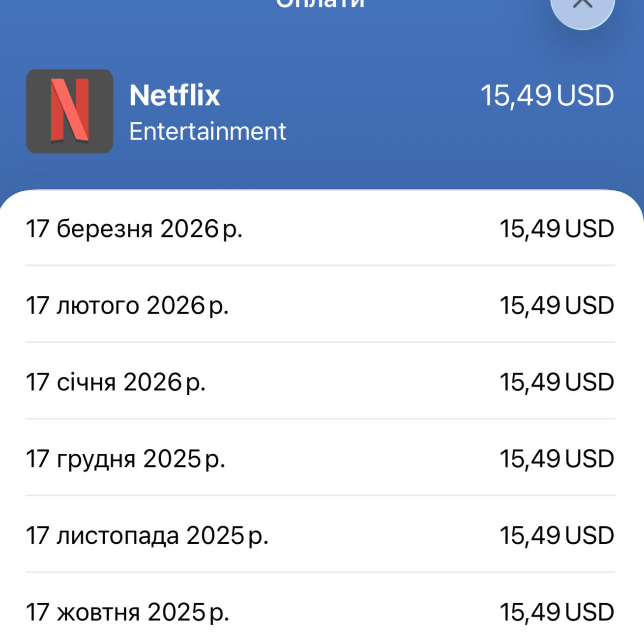
Task: Tap the amount for 17 листопада 2025
Action: tap(556, 536)
